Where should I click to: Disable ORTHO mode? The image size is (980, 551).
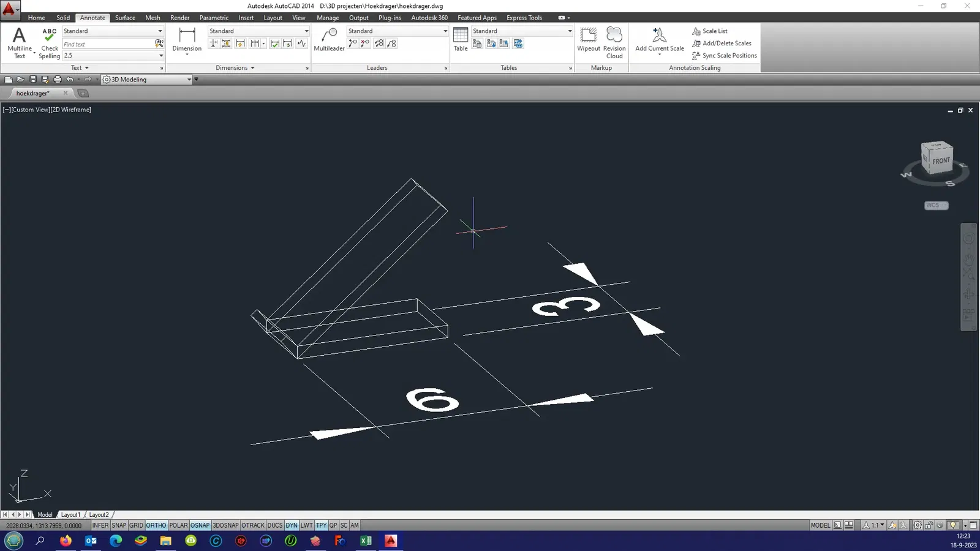pyautogui.click(x=156, y=525)
